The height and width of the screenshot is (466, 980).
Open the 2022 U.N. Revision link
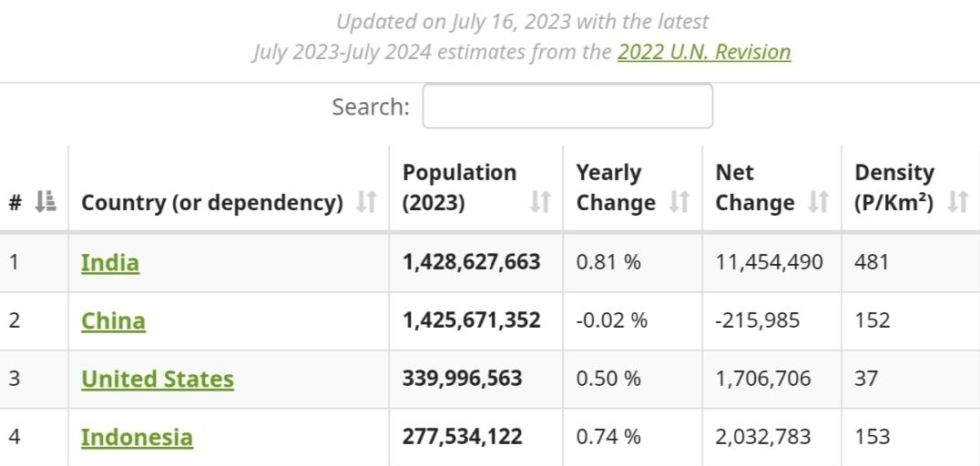pos(704,52)
